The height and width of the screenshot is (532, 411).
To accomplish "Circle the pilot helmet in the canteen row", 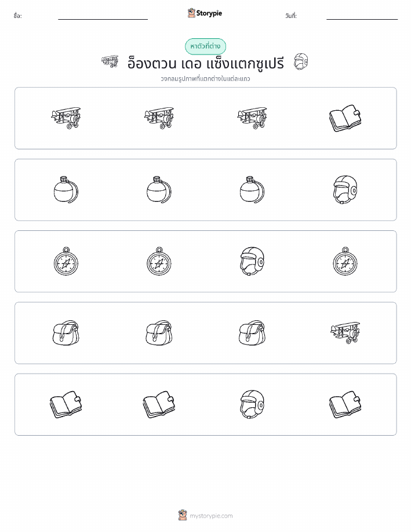I will [345, 190].
